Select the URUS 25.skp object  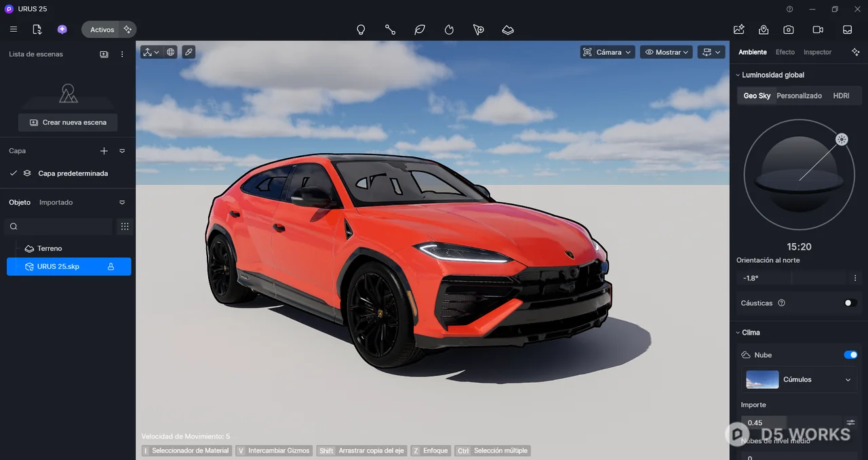click(x=68, y=266)
